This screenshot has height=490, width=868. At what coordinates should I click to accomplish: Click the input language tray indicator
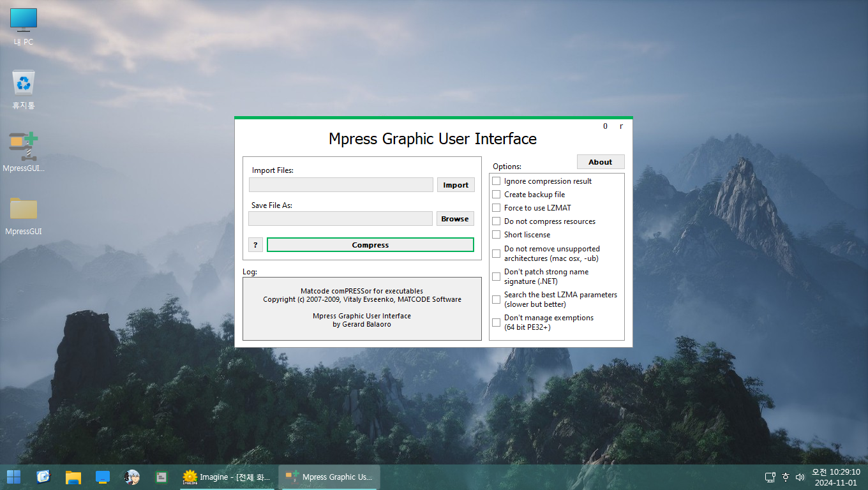click(x=786, y=477)
